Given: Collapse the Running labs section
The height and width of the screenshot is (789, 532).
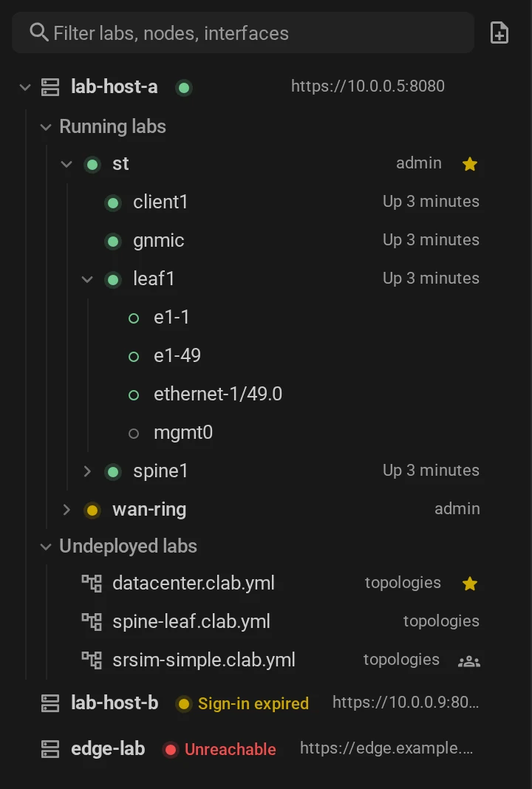Looking at the screenshot, I should [46, 127].
